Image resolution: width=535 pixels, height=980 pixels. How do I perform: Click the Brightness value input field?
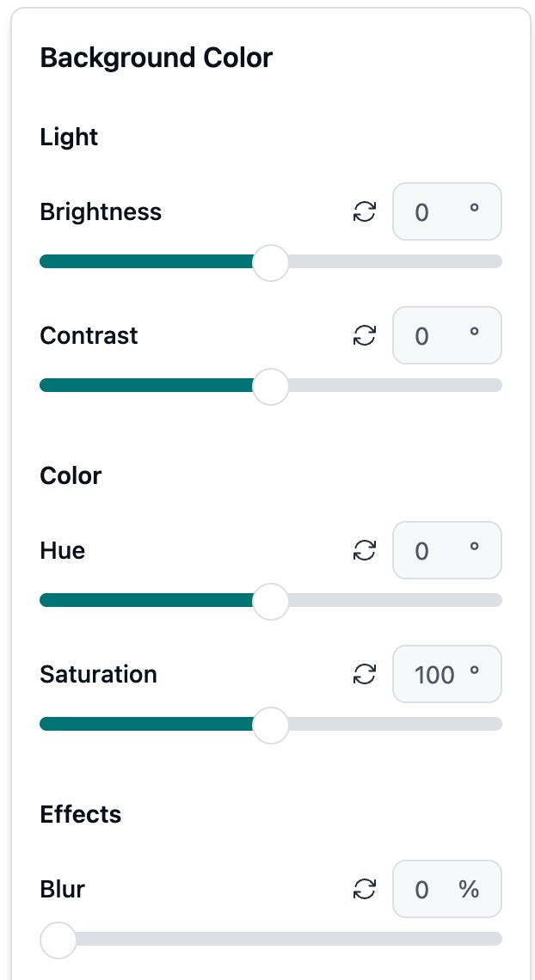(435, 212)
